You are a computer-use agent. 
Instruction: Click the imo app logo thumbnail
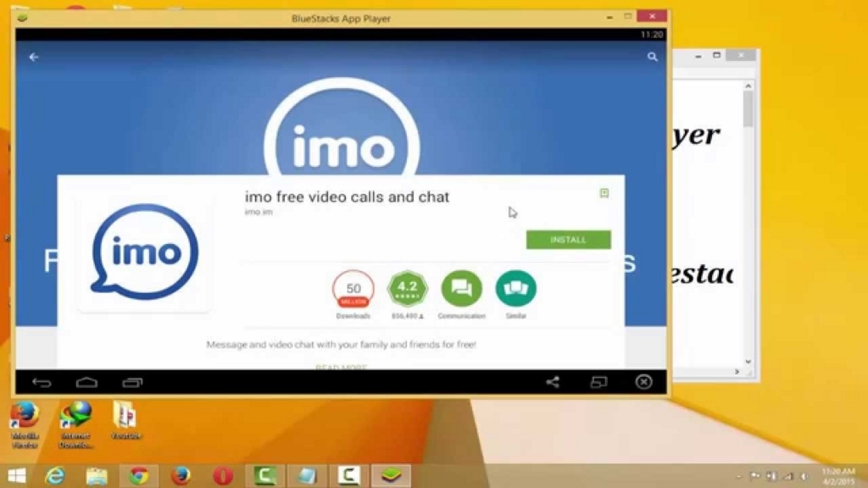[x=144, y=252]
